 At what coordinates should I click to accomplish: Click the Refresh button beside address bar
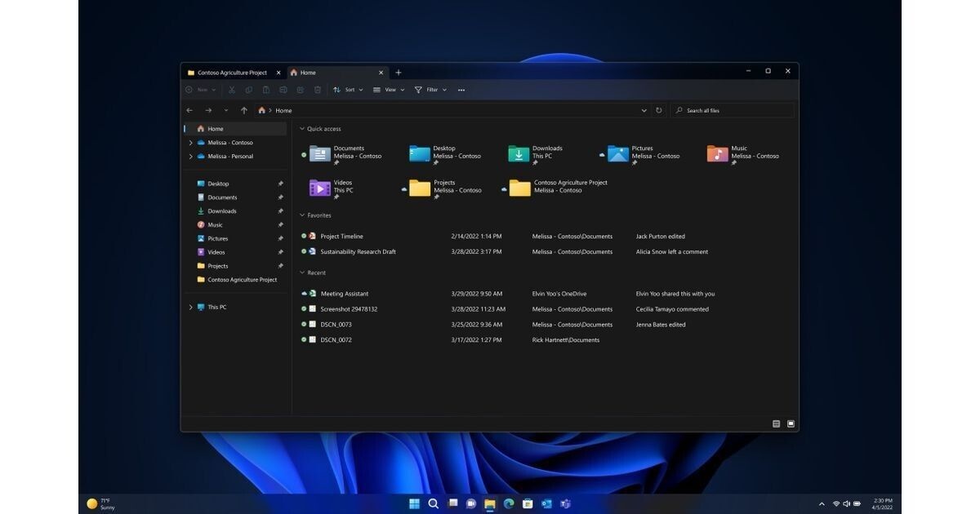[x=658, y=110]
